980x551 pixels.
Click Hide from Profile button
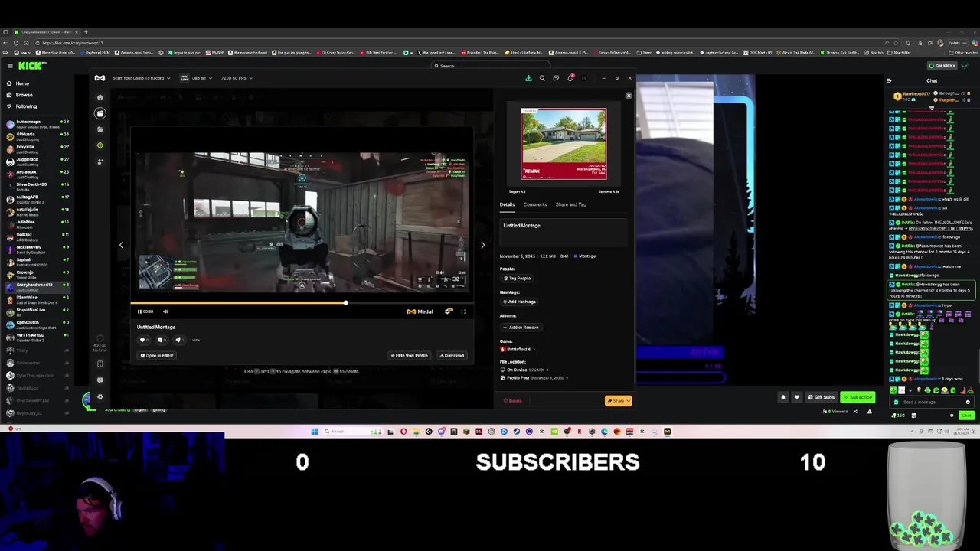point(410,356)
